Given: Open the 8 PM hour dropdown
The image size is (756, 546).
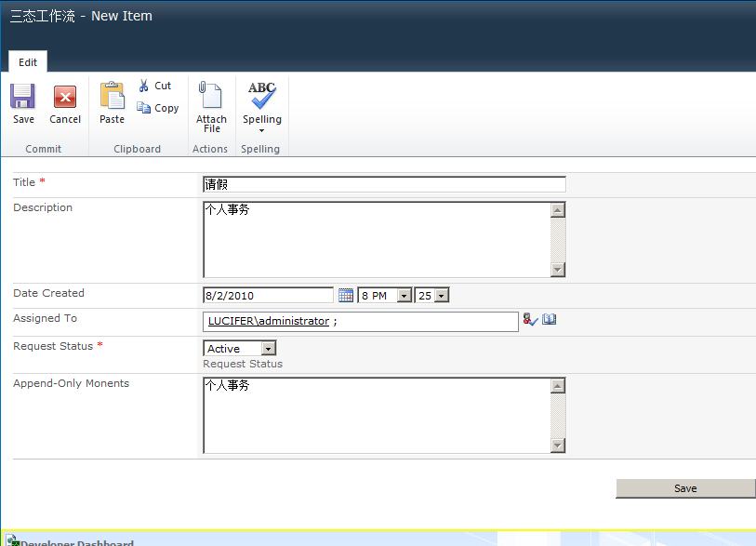Looking at the screenshot, I should coord(405,295).
